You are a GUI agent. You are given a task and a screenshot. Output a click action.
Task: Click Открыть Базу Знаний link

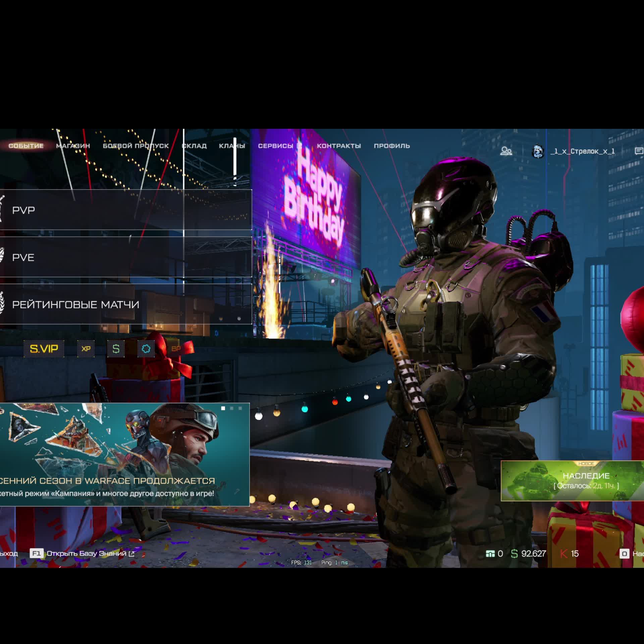(87, 554)
